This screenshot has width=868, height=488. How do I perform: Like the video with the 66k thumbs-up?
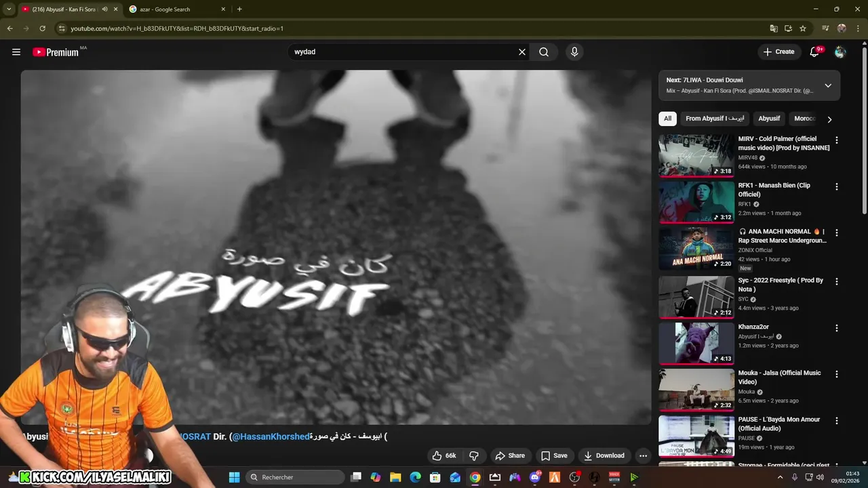coord(444,455)
